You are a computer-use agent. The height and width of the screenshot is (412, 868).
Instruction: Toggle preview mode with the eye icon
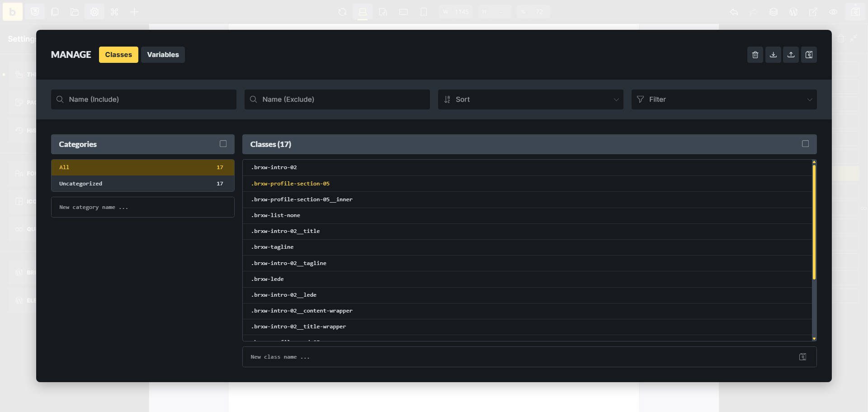(834, 12)
